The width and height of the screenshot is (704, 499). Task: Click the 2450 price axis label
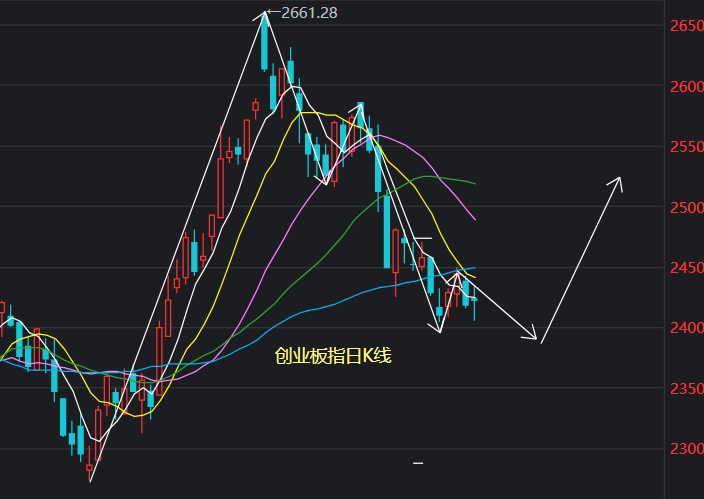point(686,268)
